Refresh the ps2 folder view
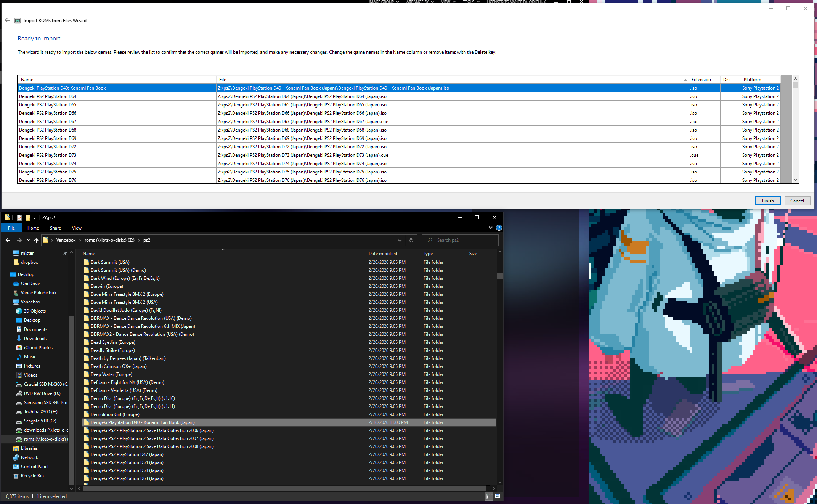Image resolution: width=817 pixels, height=504 pixels. 411,240
